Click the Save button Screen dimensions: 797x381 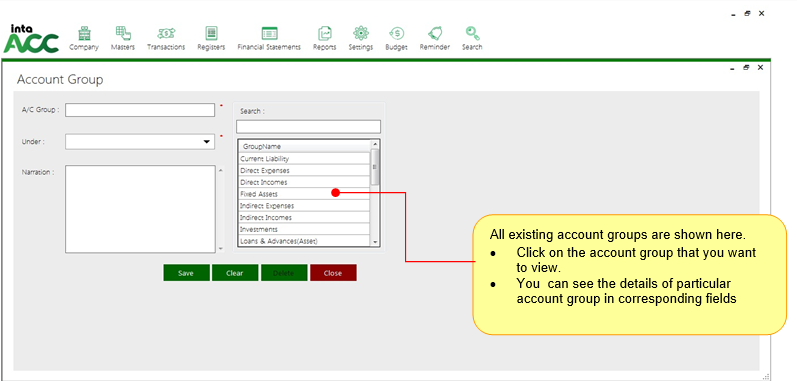point(186,273)
